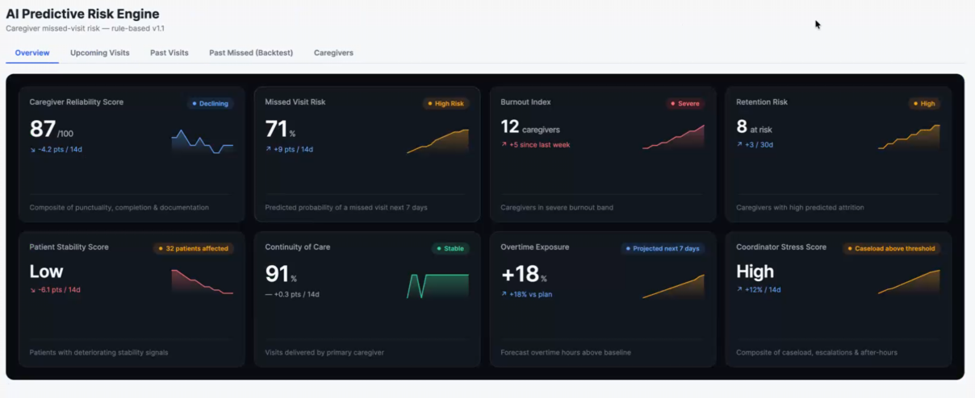Click the Forecast overtime hours above baseline text

point(566,352)
